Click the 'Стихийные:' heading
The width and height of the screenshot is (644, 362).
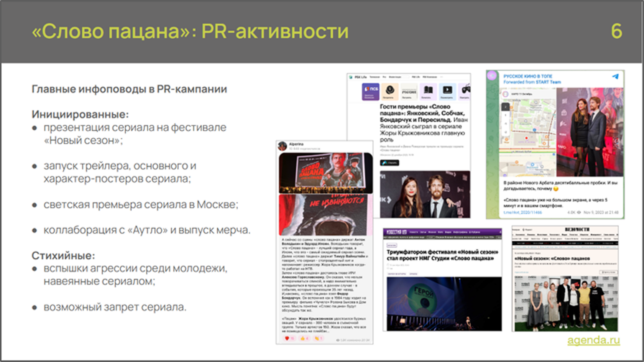[63, 255]
